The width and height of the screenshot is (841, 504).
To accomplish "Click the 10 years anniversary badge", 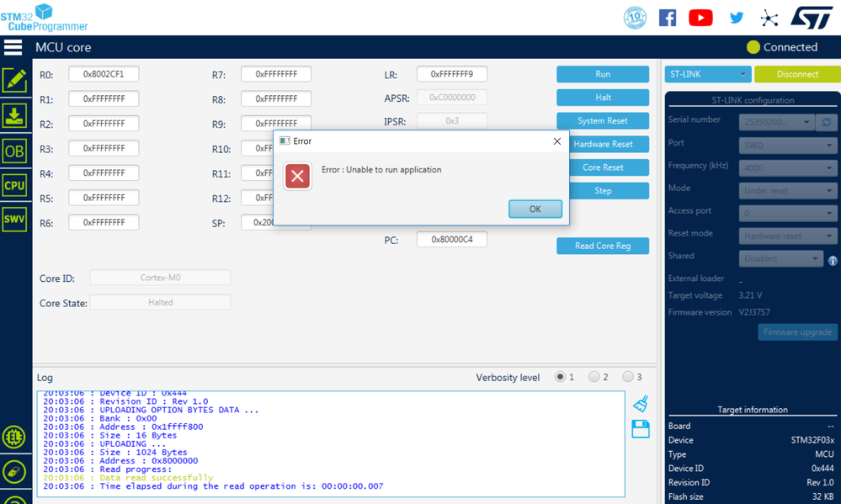I will point(635,18).
